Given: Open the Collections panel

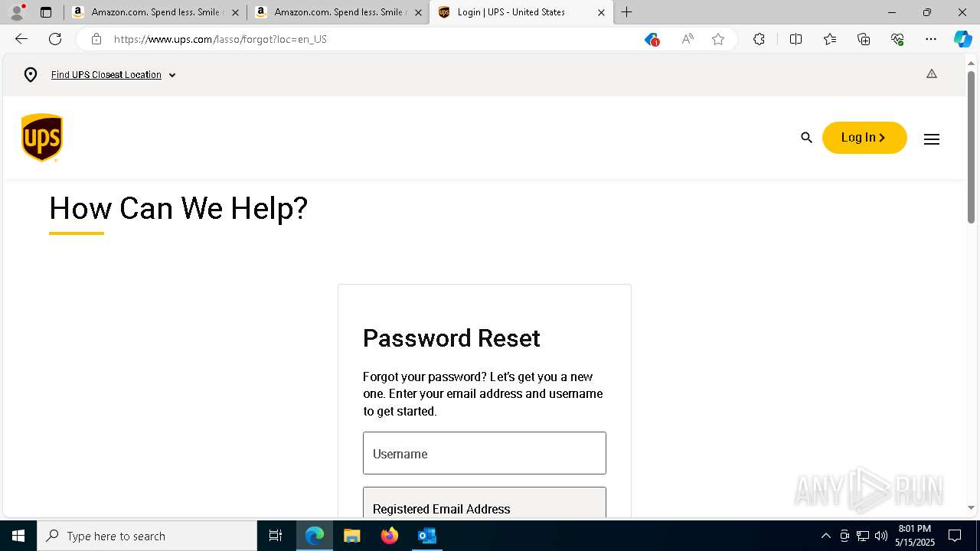Looking at the screenshot, I should (x=864, y=39).
